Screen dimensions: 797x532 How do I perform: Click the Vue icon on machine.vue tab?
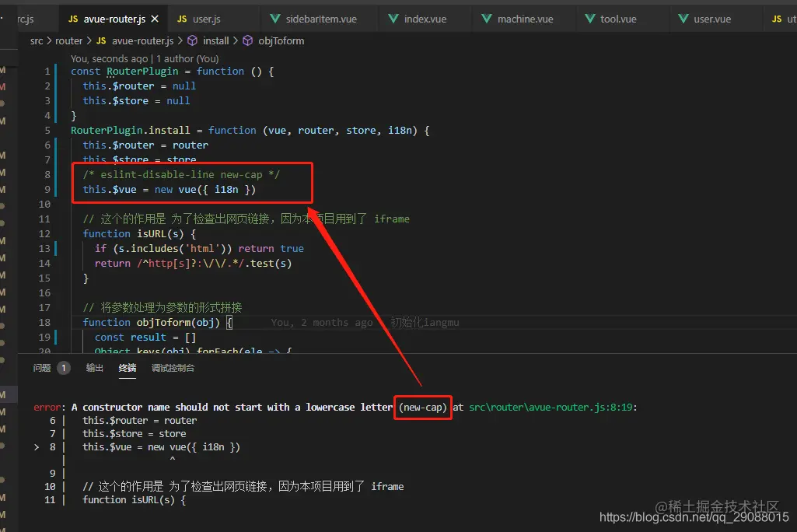(487, 19)
